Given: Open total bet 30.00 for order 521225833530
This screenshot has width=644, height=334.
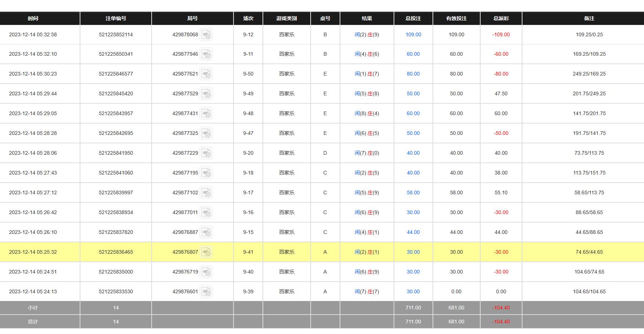Looking at the screenshot, I should coord(413,291).
